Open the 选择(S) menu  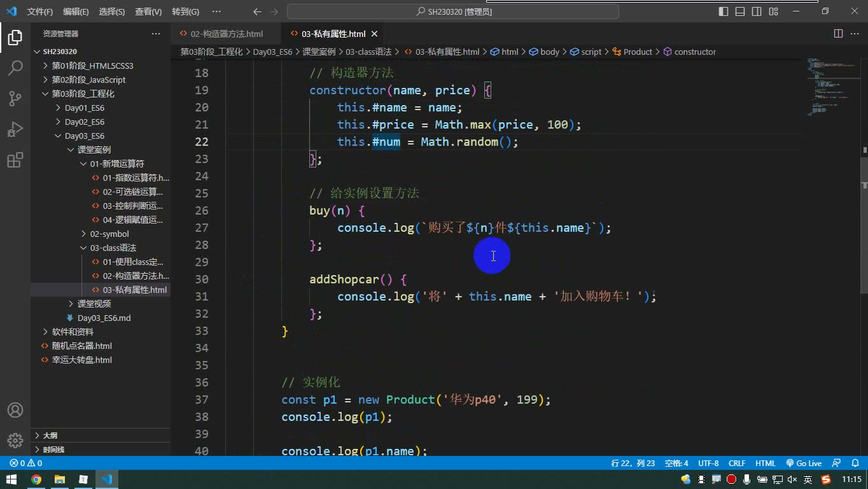coord(112,11)
